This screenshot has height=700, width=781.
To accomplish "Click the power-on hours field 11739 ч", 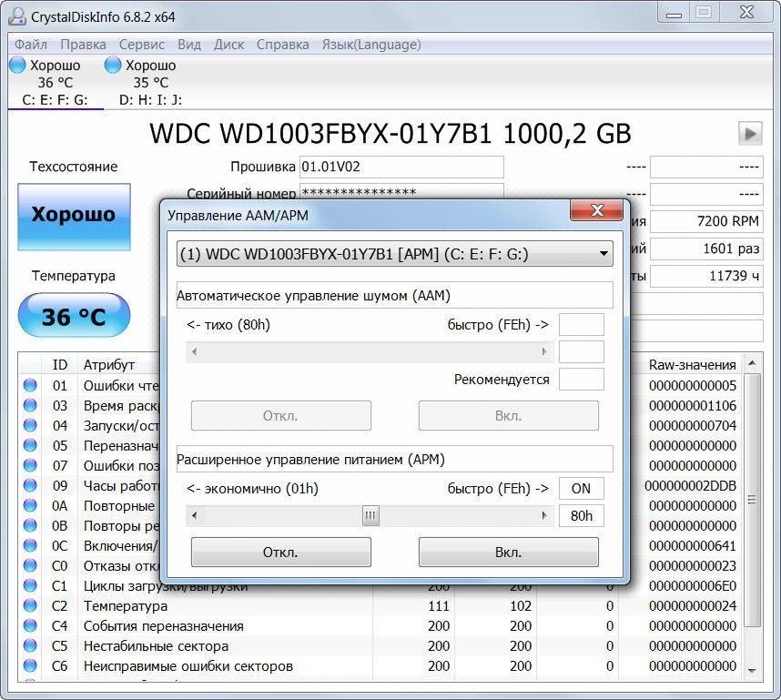I will pyautogui.click(x=706, y=276).
